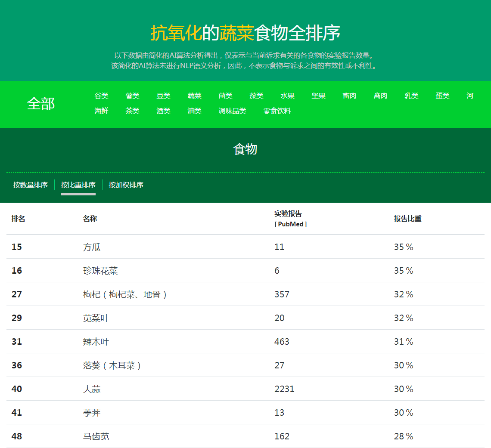
Task: Go to the 水果 category
Action: click(x=287, y=96)
